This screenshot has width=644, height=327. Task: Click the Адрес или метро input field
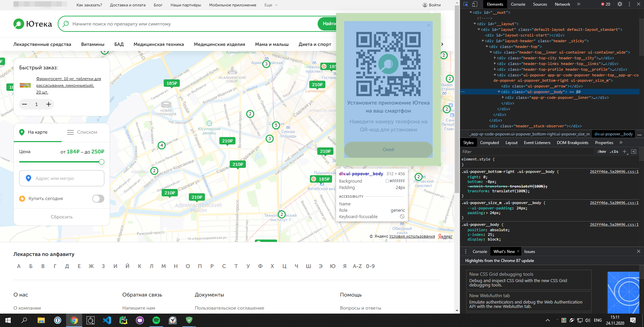pos(62,178)
